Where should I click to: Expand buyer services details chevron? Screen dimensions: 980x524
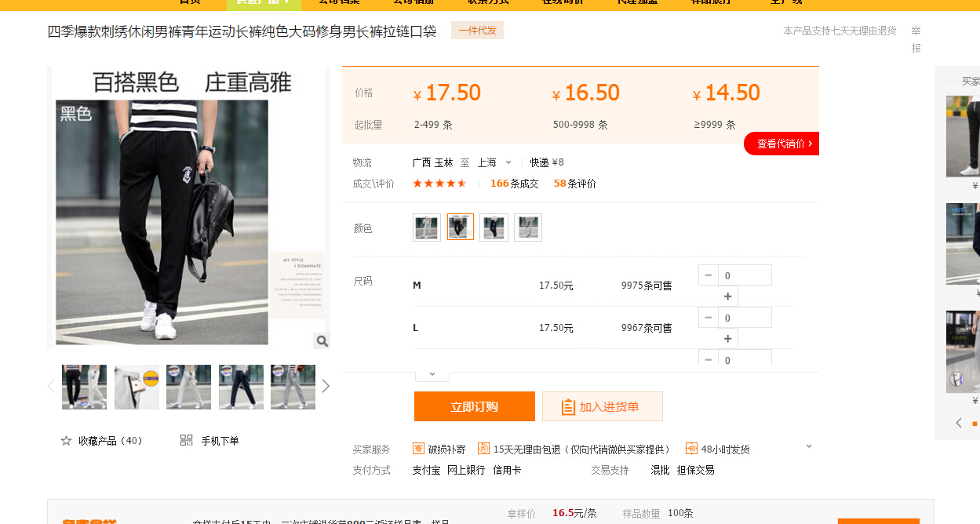pos(809,446)
